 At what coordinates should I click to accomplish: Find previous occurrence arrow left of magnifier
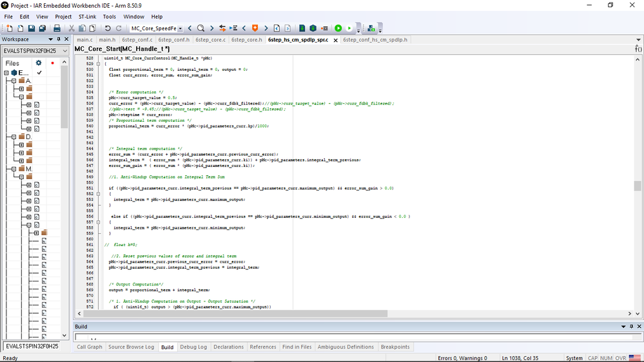[190, 28]
